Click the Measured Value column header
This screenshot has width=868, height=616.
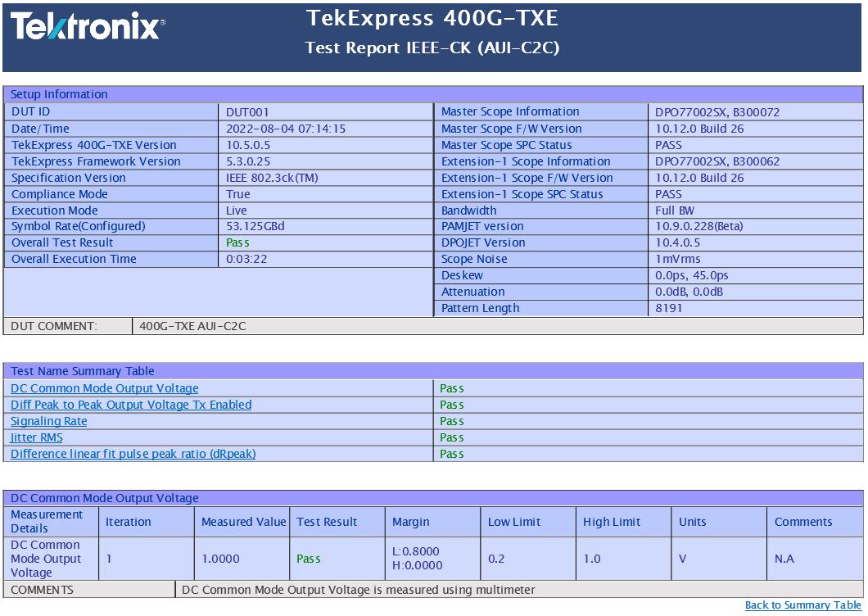pyautogui.click(x=243, y=522)
